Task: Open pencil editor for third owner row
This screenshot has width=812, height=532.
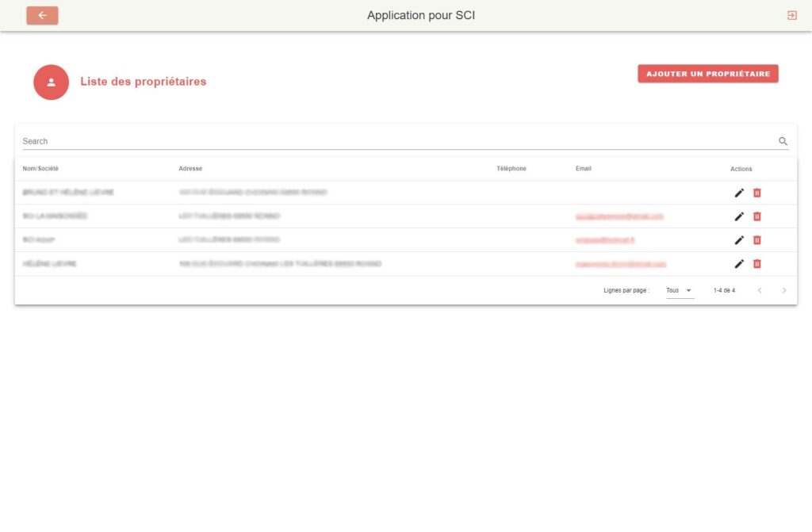Action: (x=739, y=240)
